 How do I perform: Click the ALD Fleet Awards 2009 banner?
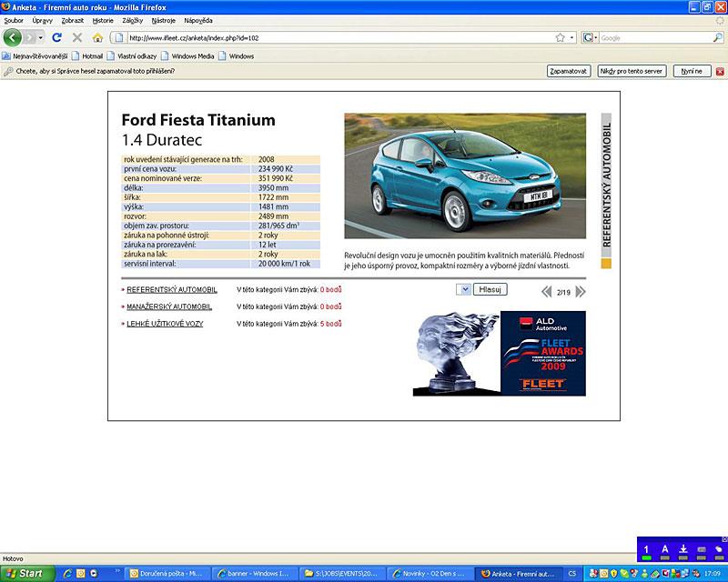pos(543,354)
